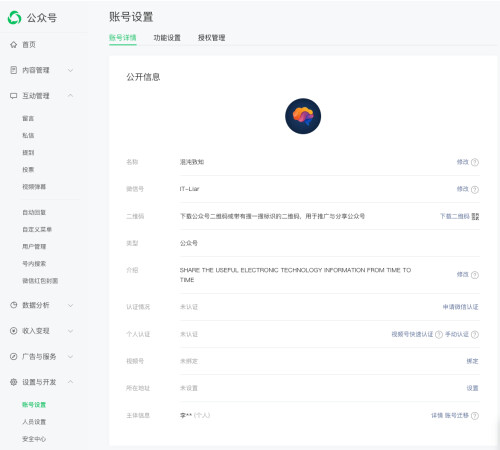Screen dimensions: 500x450
Task: Open help icon in 介绍 row
Action: (x=475, y=275)
